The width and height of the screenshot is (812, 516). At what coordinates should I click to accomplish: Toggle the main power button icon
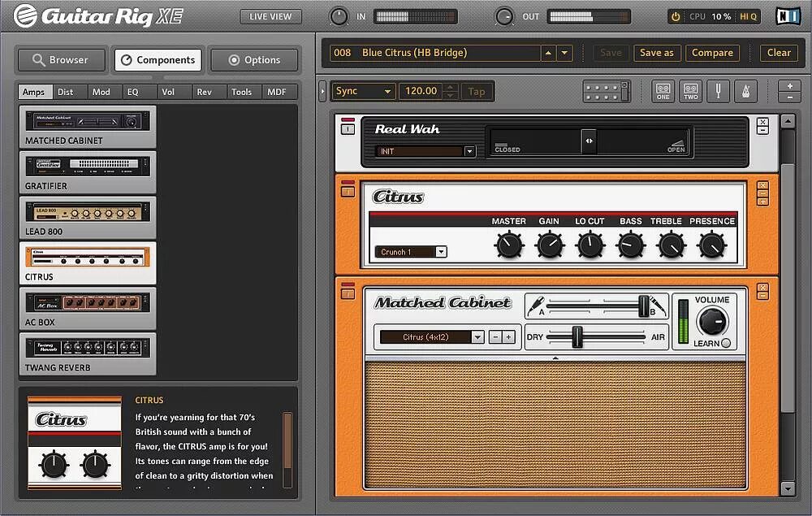pyautogui.click(x=676, y=16)
